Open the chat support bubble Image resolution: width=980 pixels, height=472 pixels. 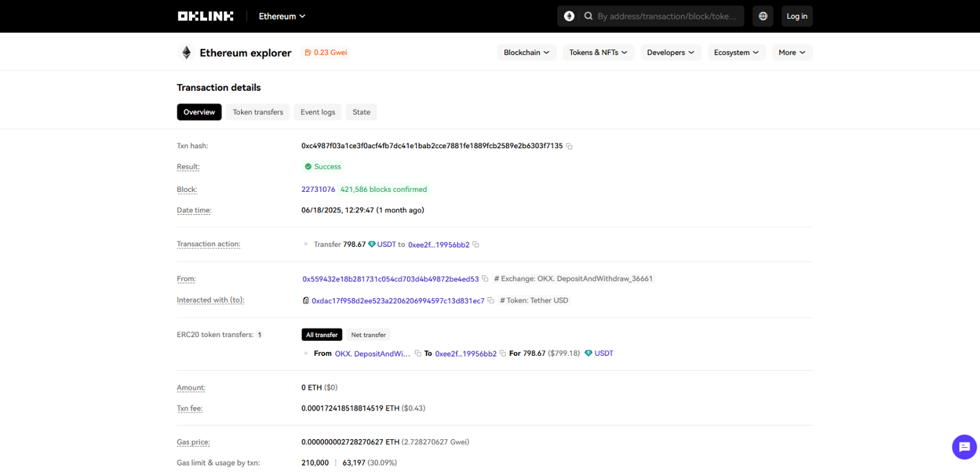click(x=964, y=447)
